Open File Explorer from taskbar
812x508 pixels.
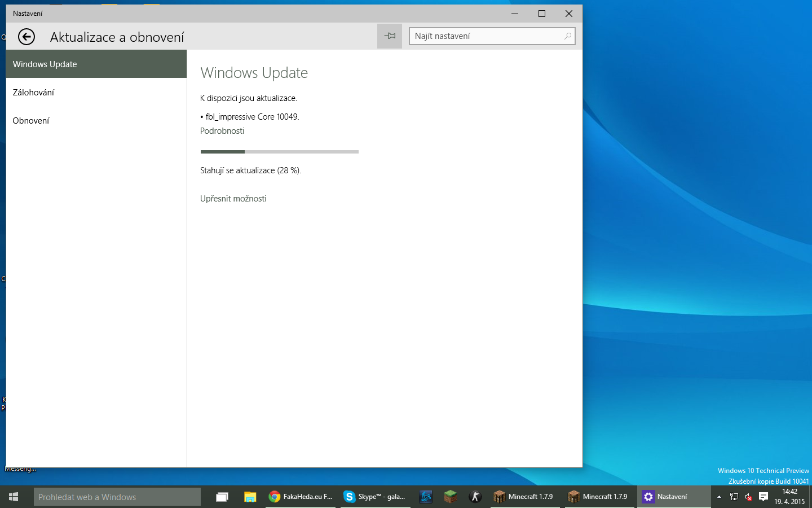(250, 497)
